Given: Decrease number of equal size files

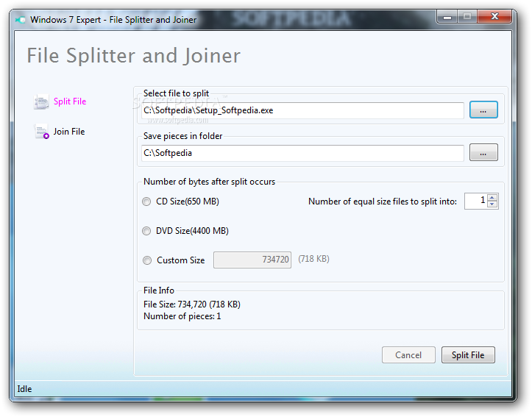Looking at the screenshot, I should tap(492, 204).
